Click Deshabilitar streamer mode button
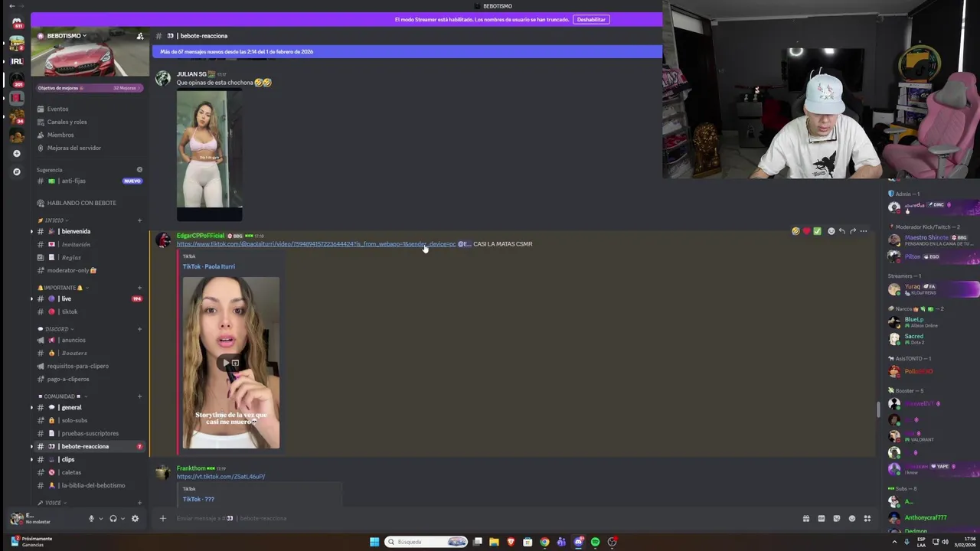Viewport: 980px width, 551px height. (x=591, y=19)
